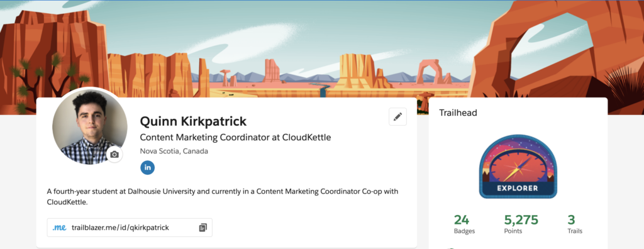Click the name Quinn Kirkpatrick
This screenshot has width=644, height=249.
pyautogui.click(x=194, y=121)
